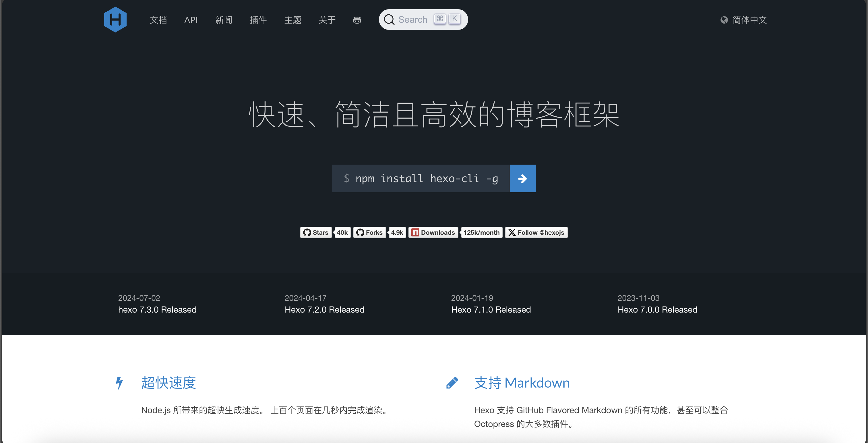868x443 pixels.
Task: Click the Hexo hexagon logo
Action: pyautogui.click(x=115, y=20)
